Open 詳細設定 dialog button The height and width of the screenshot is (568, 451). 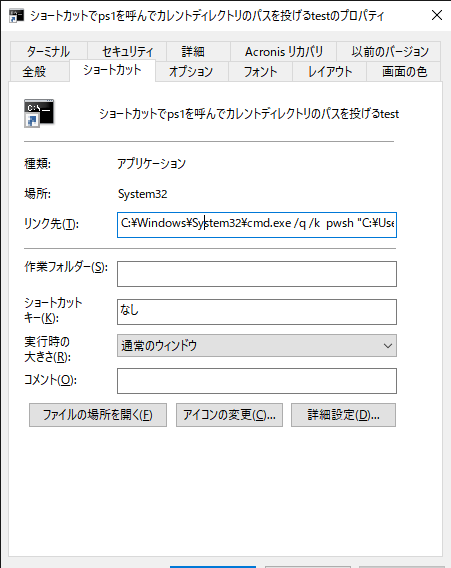click(x=343, y=415)
